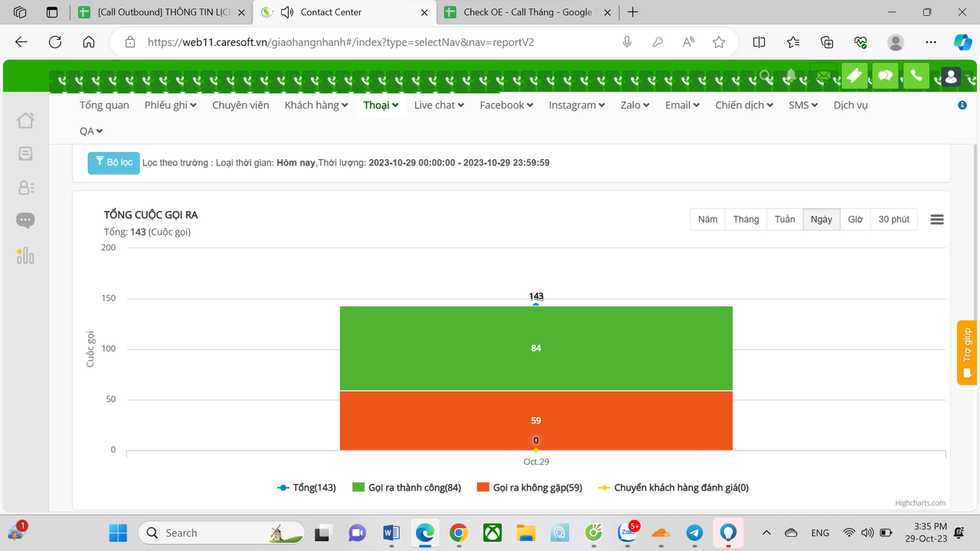
Task: Click the orange 59 bar segment
Action: pos(536,420)
